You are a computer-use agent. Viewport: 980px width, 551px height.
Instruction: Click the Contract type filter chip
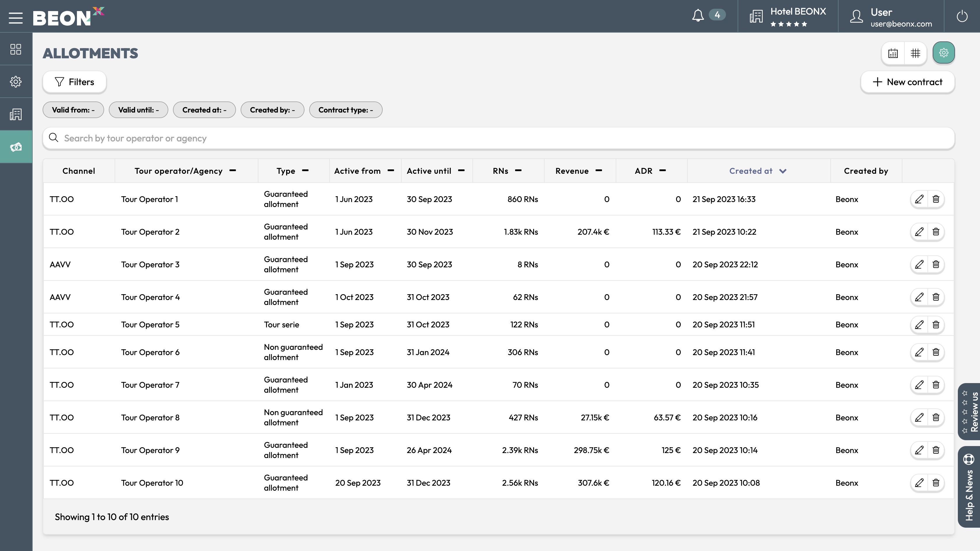(x=345, y=110)
